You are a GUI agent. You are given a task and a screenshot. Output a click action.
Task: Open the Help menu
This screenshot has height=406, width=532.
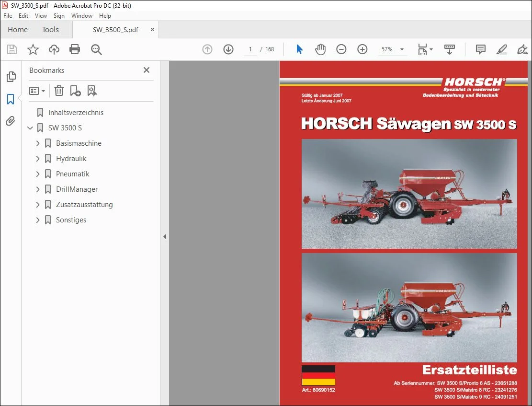[105, 16]
